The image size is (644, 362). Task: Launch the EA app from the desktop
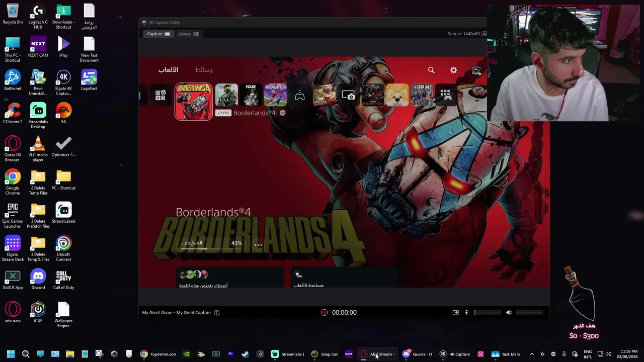click(63, 114)
